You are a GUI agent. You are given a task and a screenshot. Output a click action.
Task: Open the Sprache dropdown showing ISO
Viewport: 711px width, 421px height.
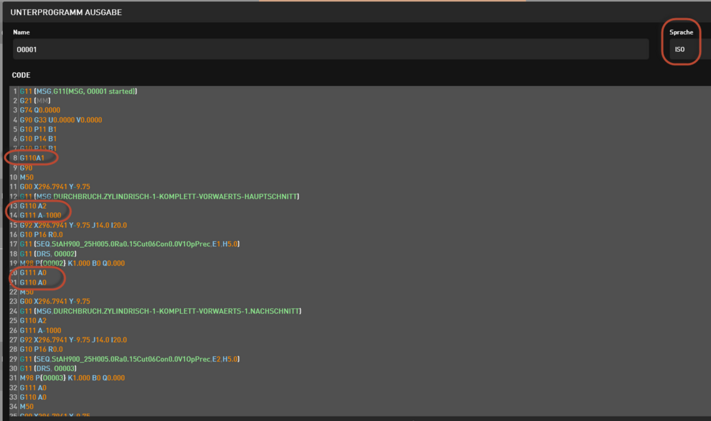tap(681, 49)
